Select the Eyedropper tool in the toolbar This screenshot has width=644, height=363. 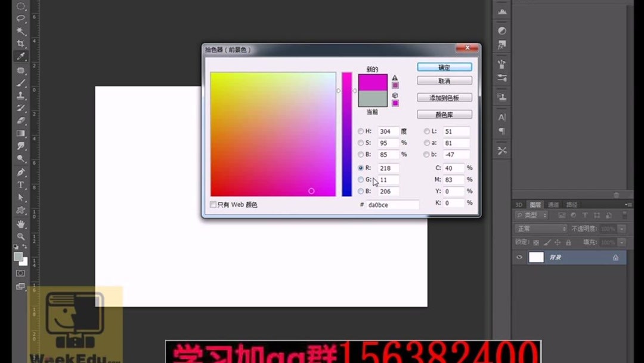[20, 56]
